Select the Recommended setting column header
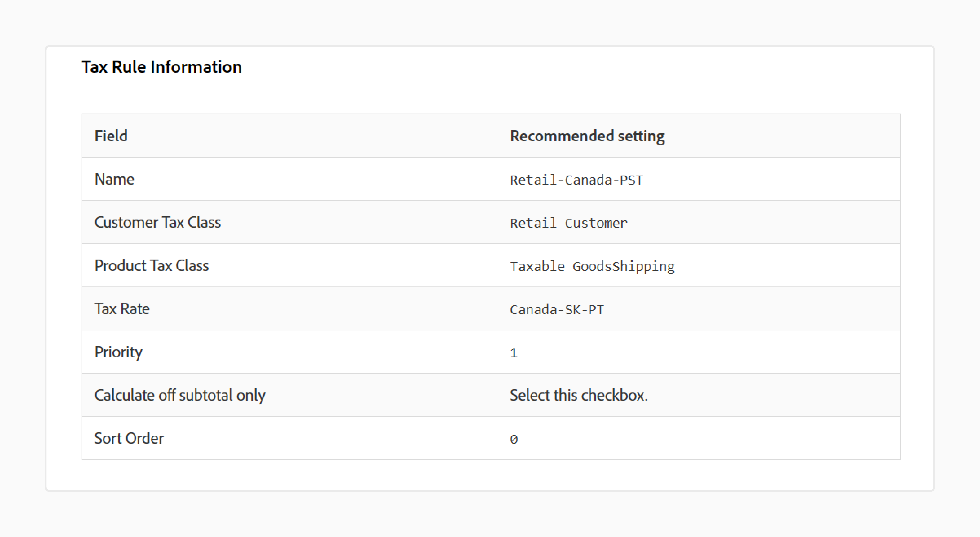980x537 pixels. point(587,136)
